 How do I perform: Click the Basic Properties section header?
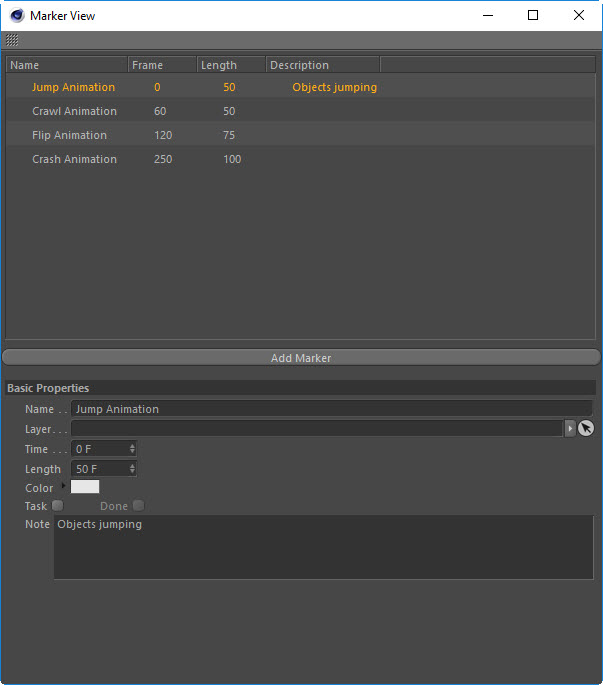pos(301,388)
